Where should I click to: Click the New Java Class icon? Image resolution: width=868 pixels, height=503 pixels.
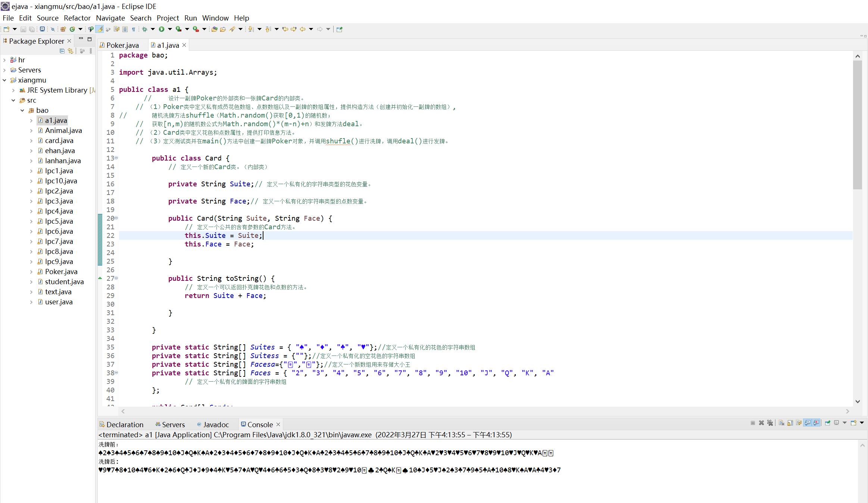coord(72,29)
